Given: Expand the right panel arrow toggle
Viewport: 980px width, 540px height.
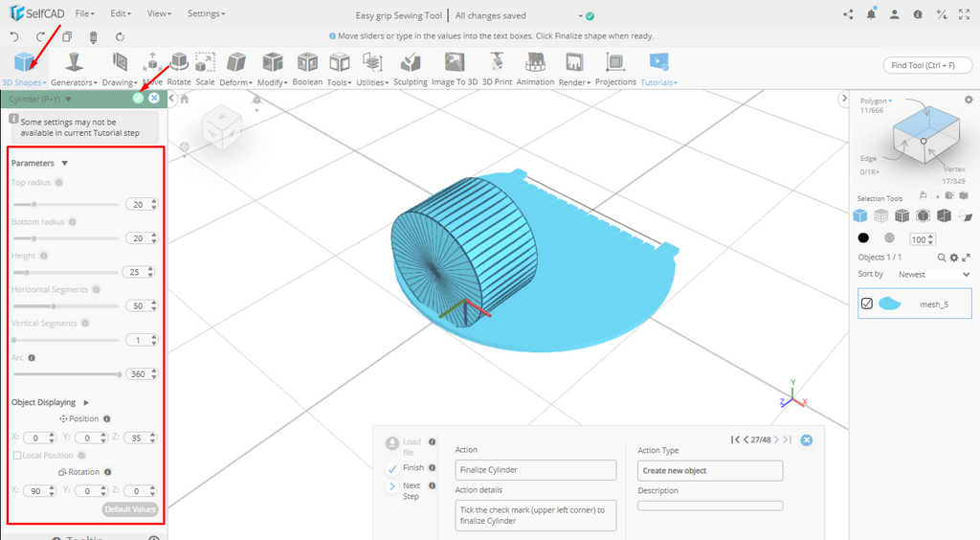Looking at the screenshot, I should 844,98.
